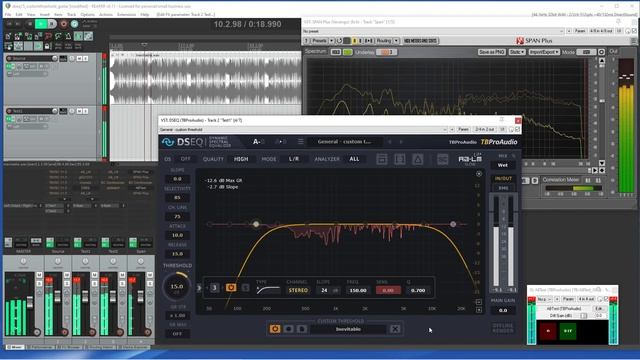Toggle the Repeat button in REAPER transport
This screenshot has height=360, width=640.
click(74, 24)
